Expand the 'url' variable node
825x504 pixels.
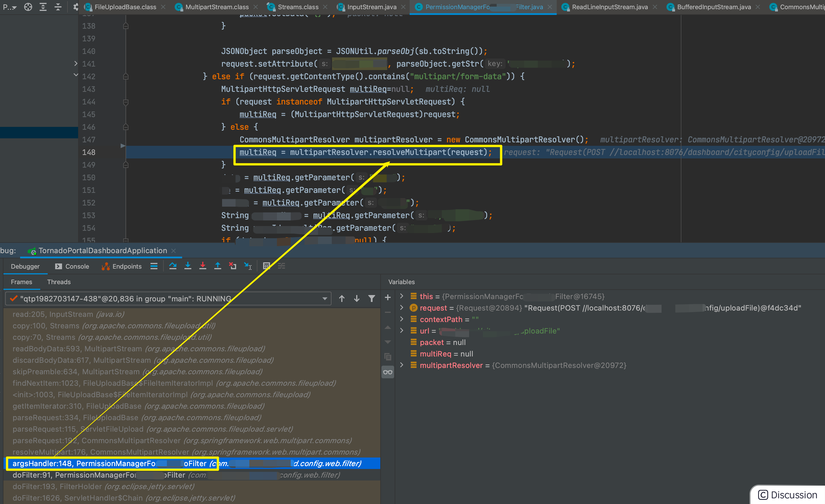point(402,330)
